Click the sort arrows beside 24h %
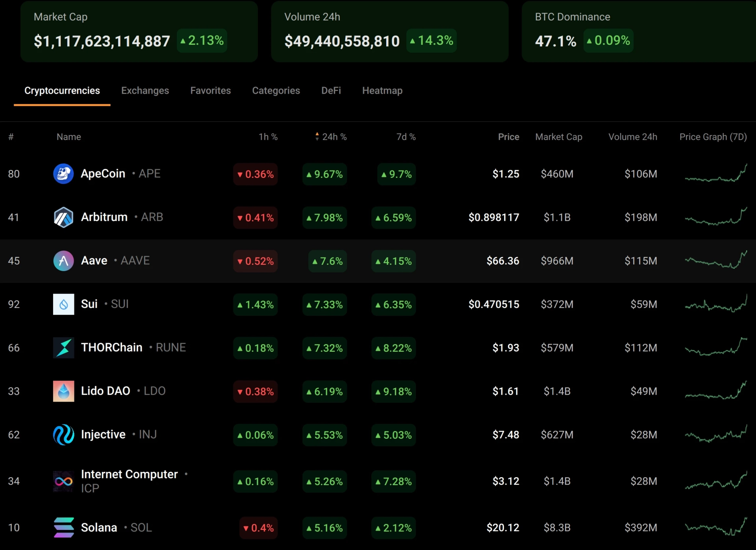This screenshot has width=756, height=550. (317, 137)
